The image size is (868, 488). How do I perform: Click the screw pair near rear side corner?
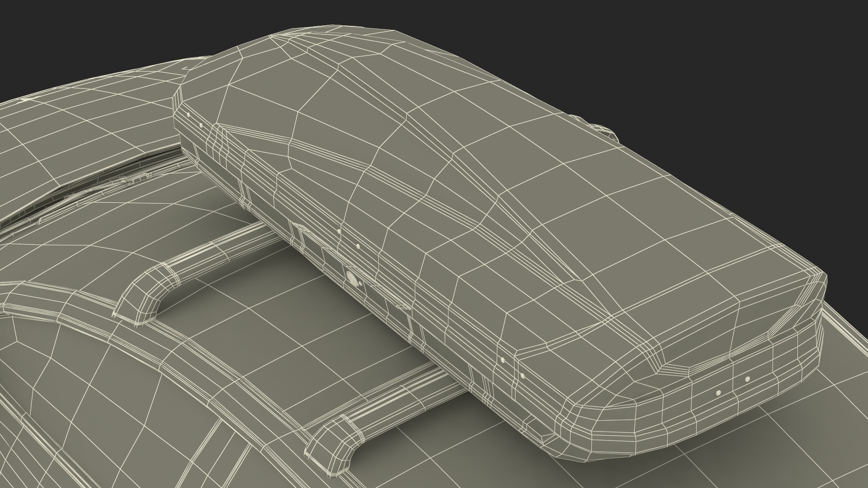[x=512, y=367]
